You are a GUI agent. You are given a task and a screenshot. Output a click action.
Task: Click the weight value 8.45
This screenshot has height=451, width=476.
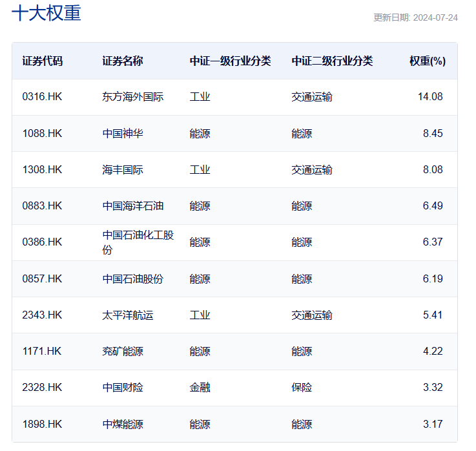click(433, 133)
